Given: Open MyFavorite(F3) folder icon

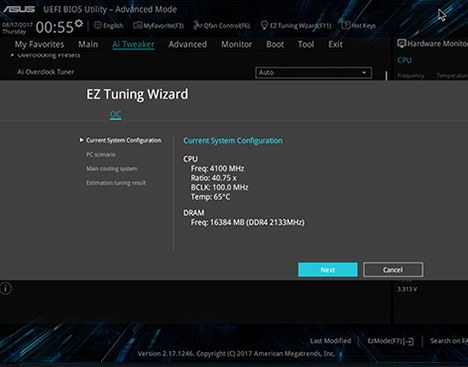Looking at the screenshot, I should click(137, 25).
